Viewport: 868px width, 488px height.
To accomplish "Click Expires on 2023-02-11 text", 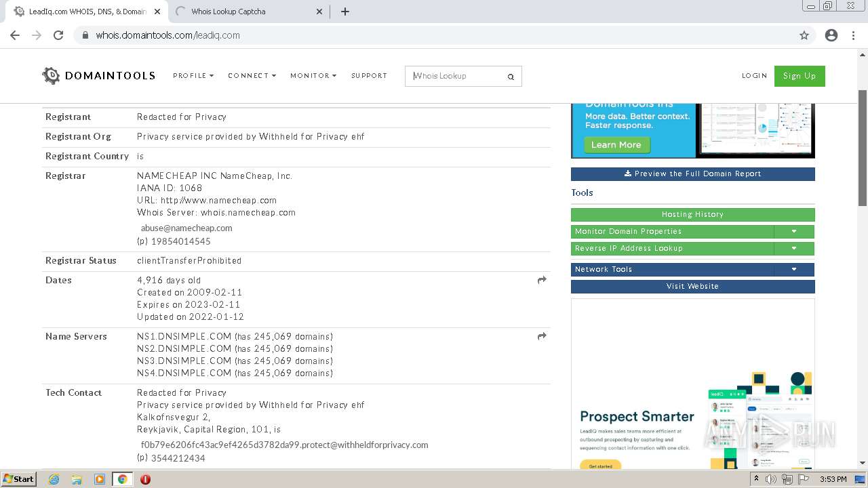I will pos(189,305).
